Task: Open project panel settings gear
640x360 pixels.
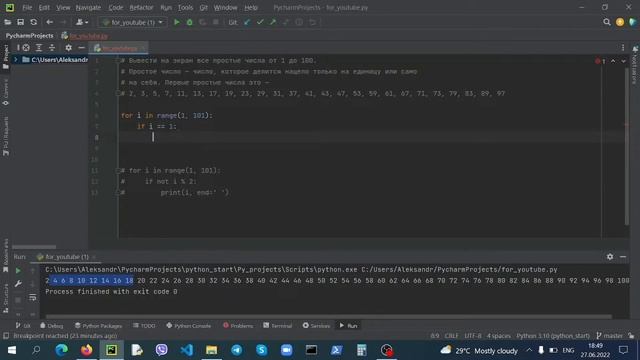Action: click(x=68, y=48)
